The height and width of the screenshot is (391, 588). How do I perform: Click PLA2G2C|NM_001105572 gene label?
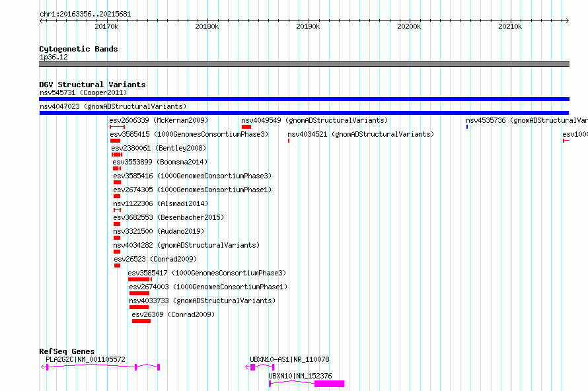[85, 359]
